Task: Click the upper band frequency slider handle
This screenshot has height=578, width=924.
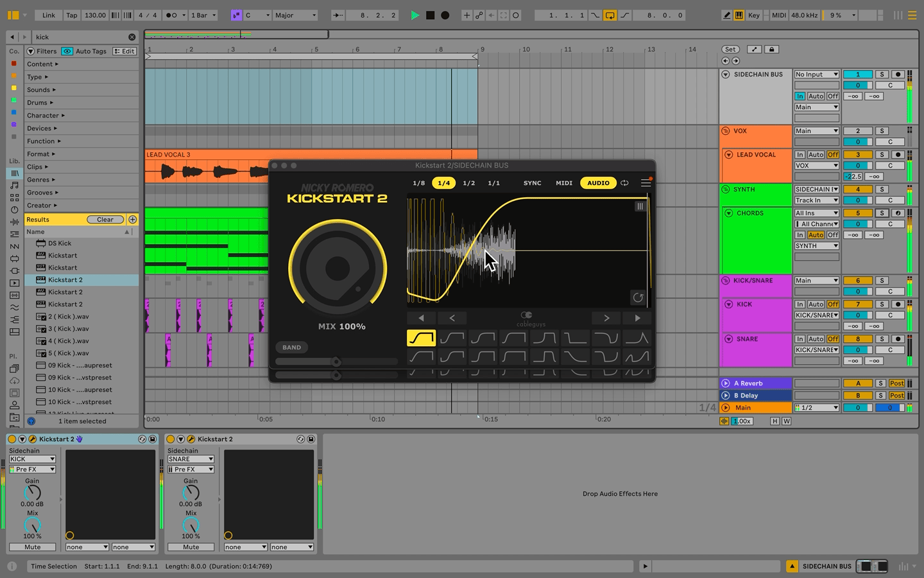Action: click(x=336, y=362)
